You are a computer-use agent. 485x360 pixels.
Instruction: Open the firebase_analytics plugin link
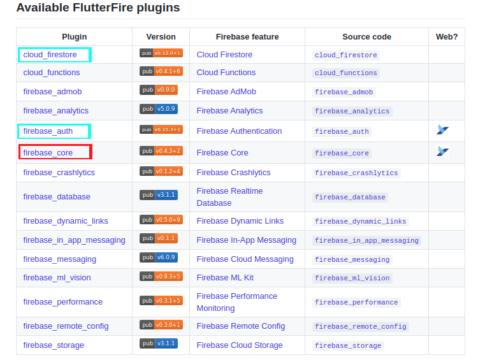pos(56,111)
